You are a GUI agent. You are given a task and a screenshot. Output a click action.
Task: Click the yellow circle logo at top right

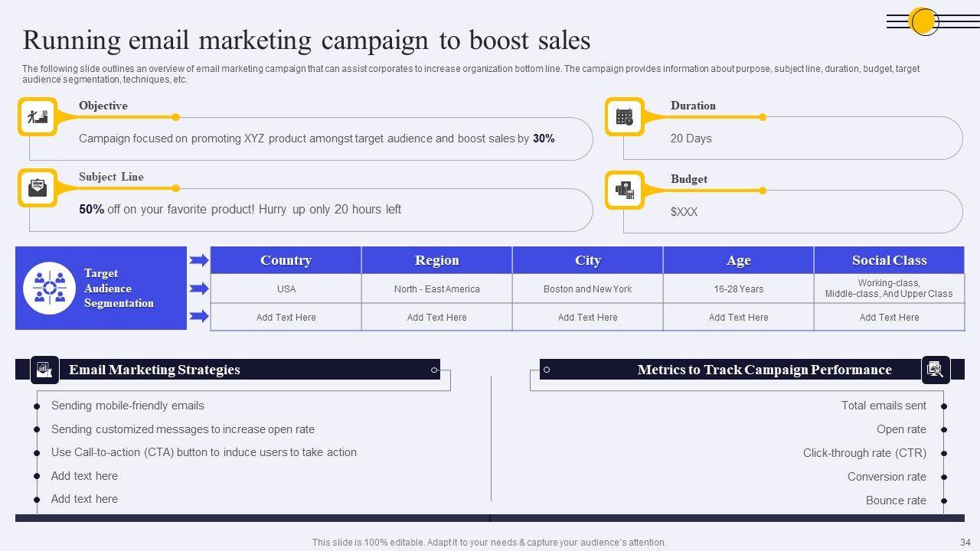(924, 21)
